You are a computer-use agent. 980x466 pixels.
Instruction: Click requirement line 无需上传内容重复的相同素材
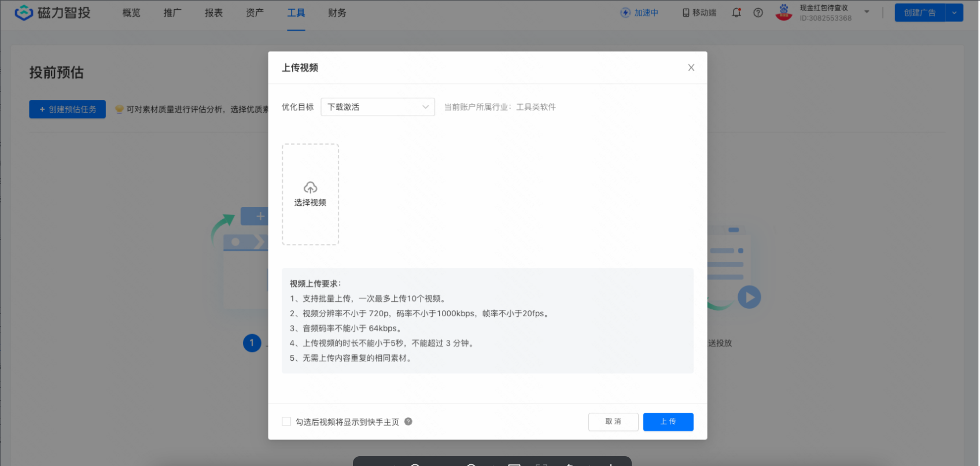352,358
